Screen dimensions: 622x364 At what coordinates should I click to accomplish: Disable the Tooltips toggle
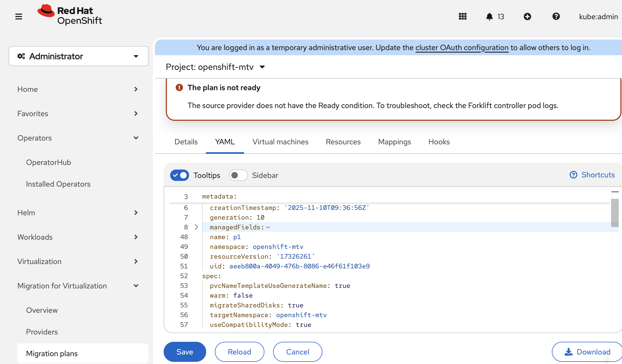(179, 175)
